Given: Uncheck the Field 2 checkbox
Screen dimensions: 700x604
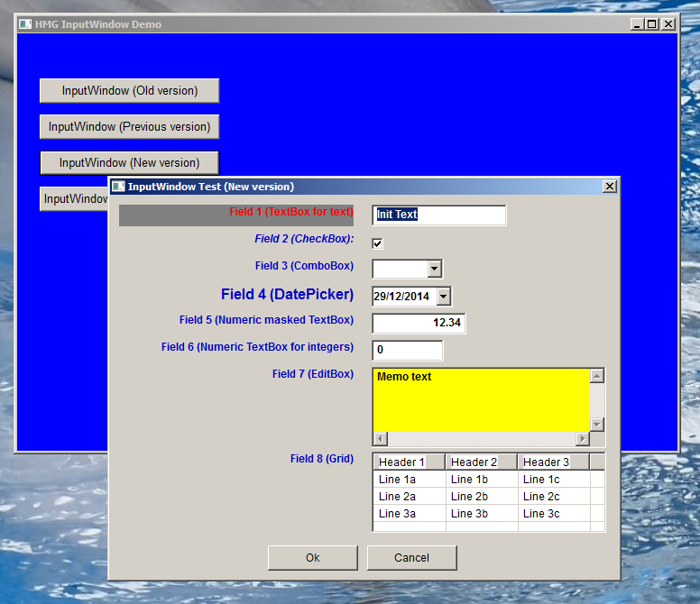Looking at the screenshot, I should [x=378, y=243].
